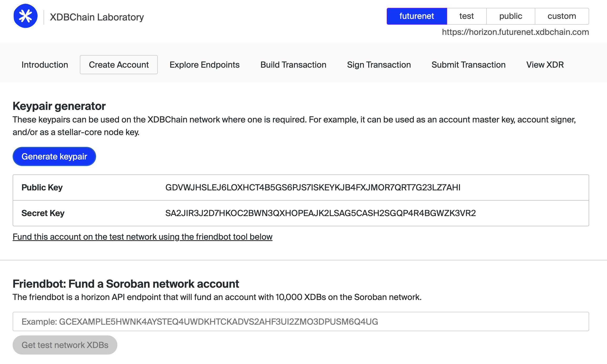
Task: Go to Explore Endpoints tab
Action: pos(205,65)
